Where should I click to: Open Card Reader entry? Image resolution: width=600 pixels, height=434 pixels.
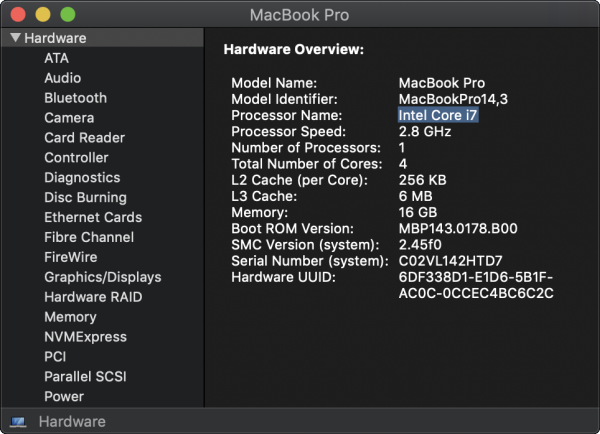84,138
